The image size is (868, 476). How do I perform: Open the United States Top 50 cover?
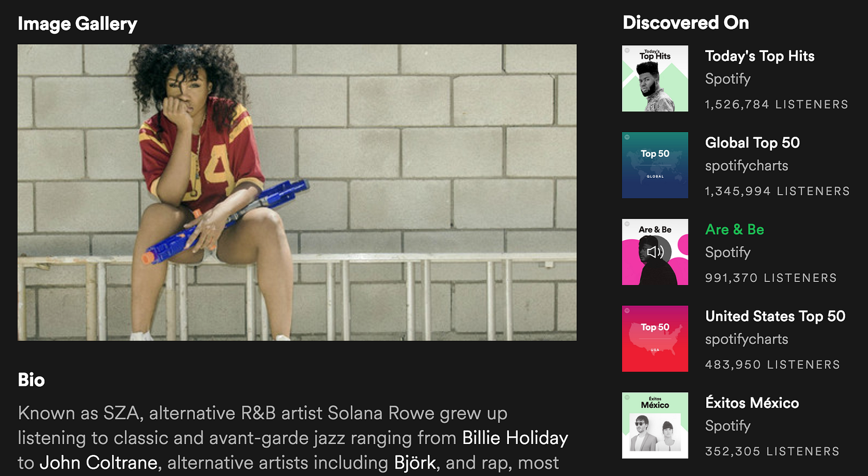click(655, 339)
